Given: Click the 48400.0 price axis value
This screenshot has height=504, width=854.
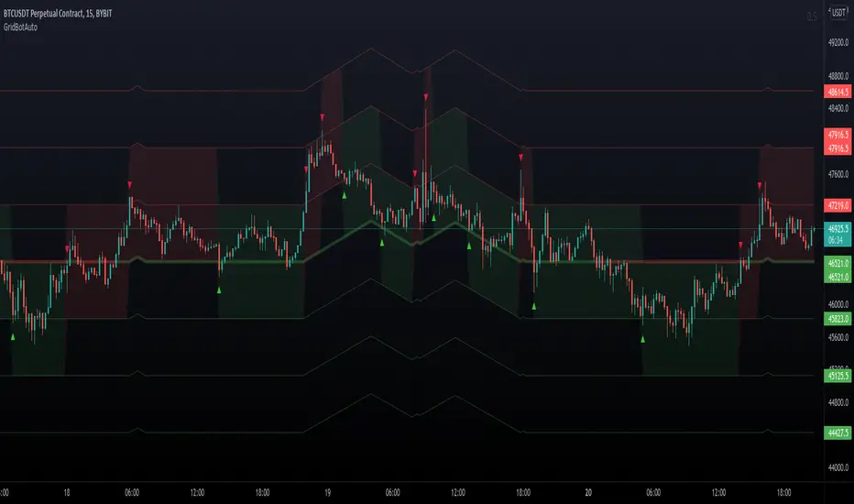Looking at the screenshot, I should (838, 108).
